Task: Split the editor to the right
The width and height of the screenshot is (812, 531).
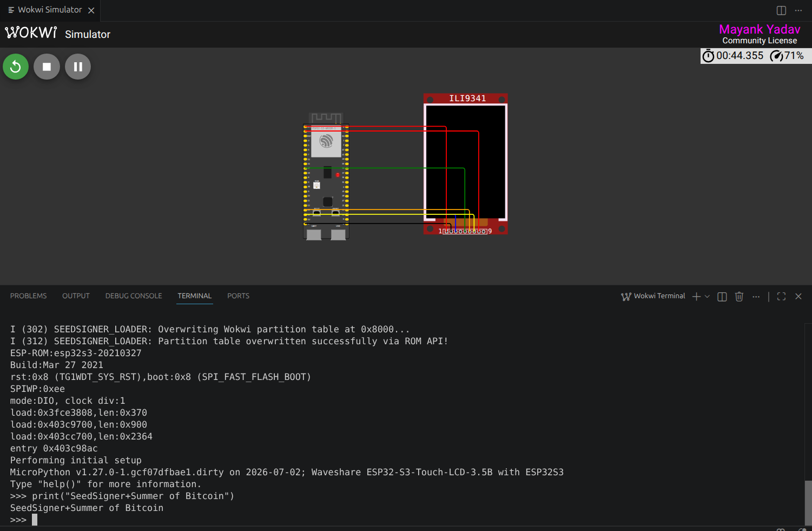Action: 781,10
